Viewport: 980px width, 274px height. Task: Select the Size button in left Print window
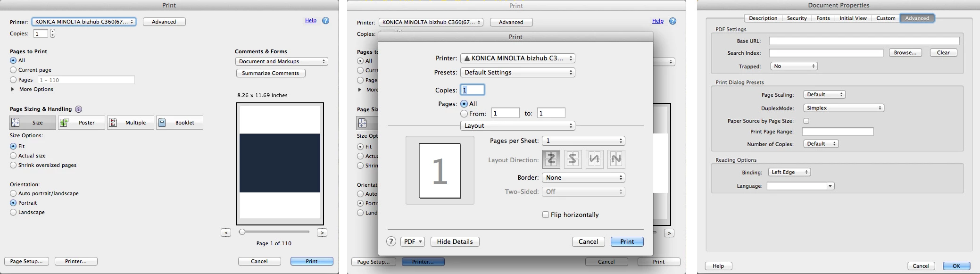point(33,123)
